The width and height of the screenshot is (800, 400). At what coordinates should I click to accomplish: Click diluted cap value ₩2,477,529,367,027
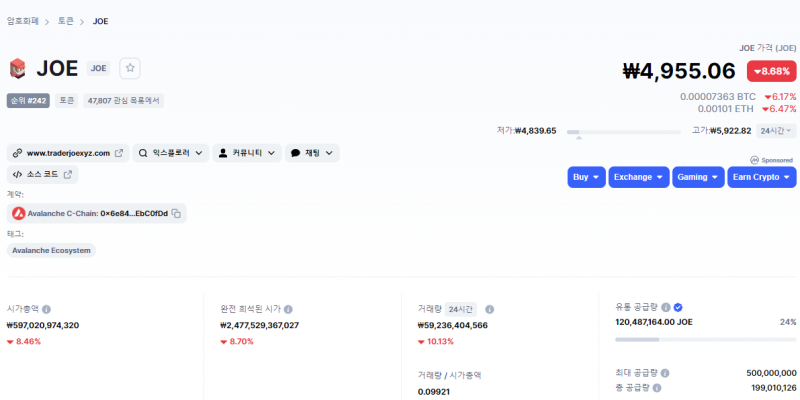click(x=259, y=325)
